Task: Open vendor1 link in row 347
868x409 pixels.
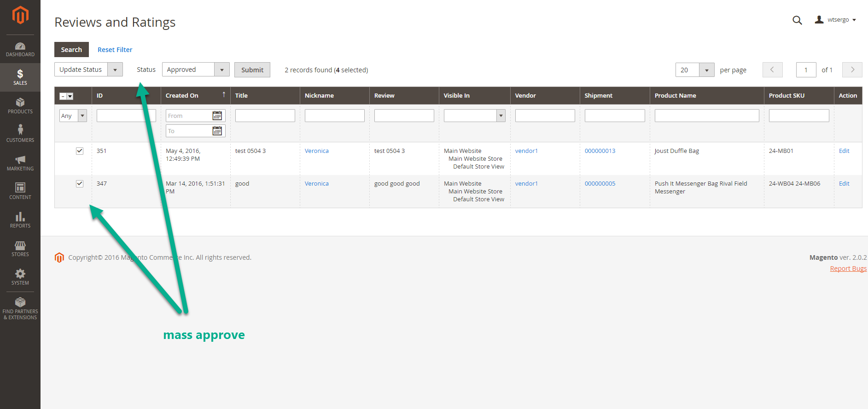Action: (x=526, y=183)
